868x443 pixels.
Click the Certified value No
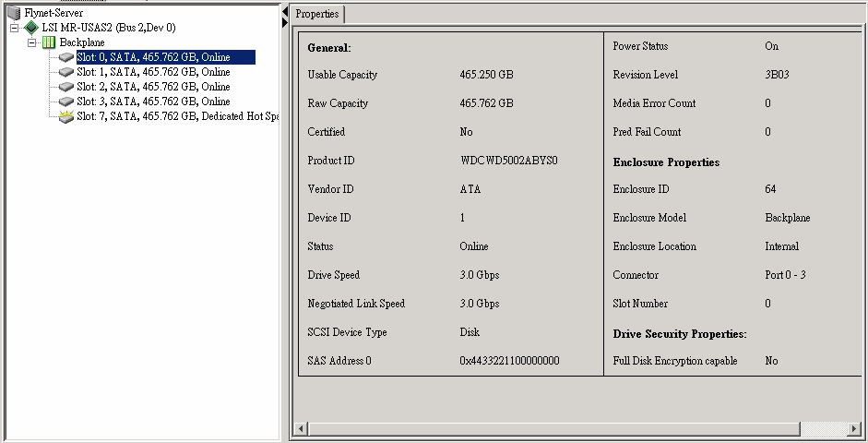pos(466,132)
